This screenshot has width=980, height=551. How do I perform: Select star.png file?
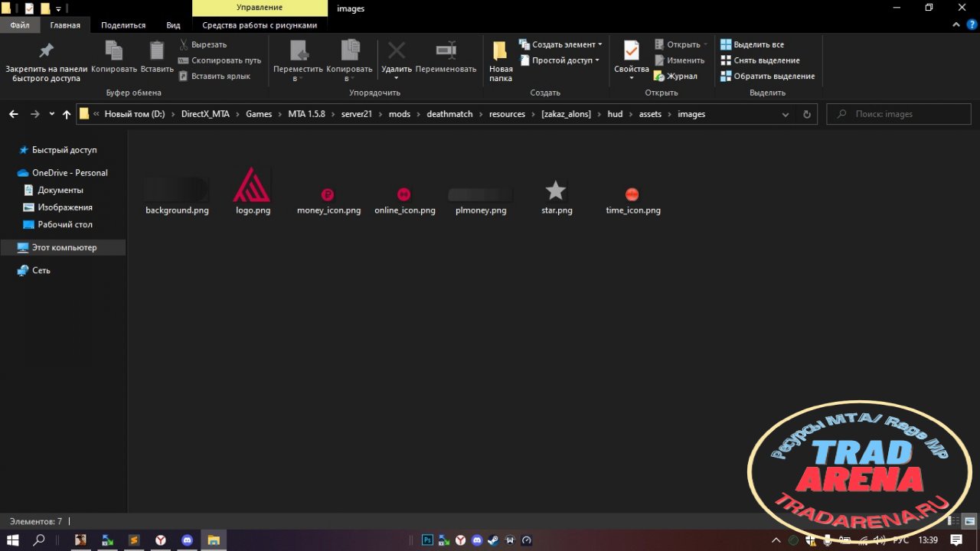[557, 197]
